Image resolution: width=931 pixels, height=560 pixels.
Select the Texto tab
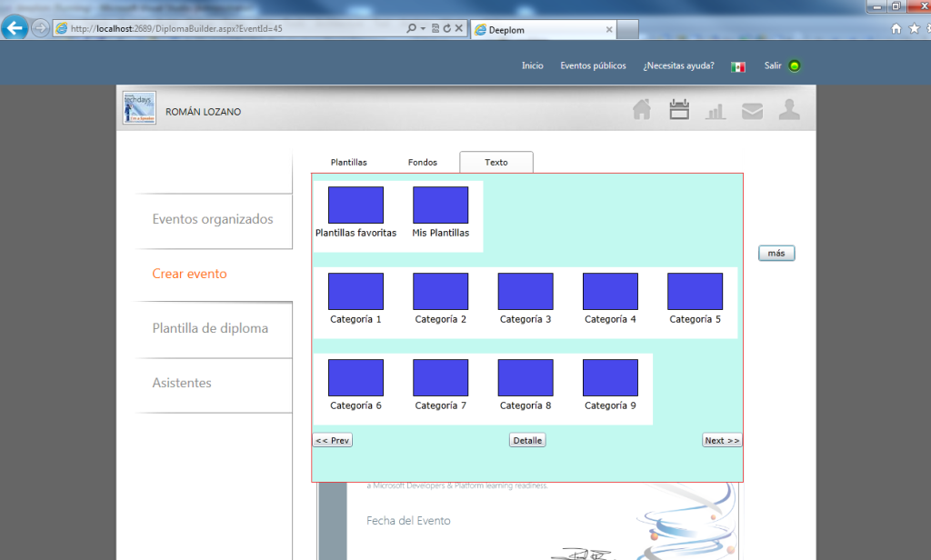[x=496, y=163]
